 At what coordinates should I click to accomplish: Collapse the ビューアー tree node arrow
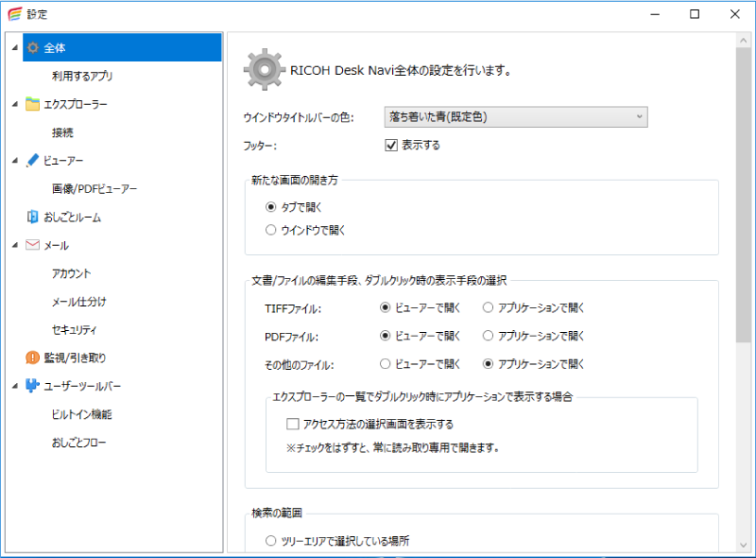point(15,160)
